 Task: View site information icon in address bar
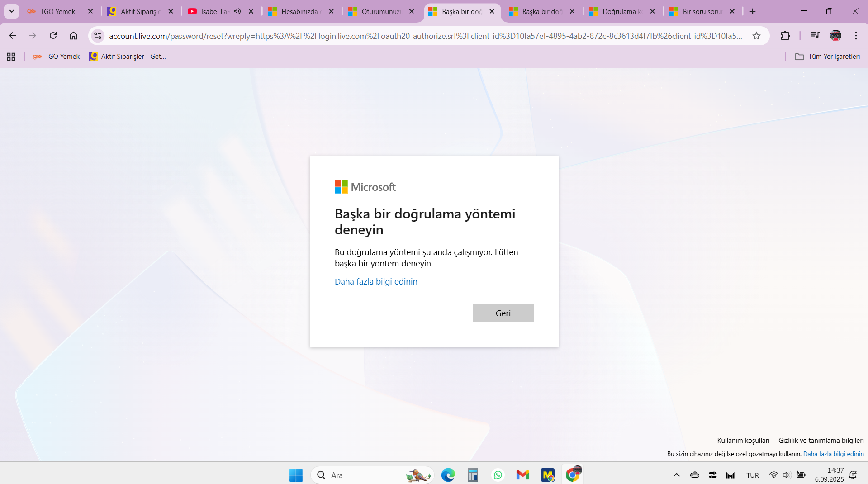(x=98, y=36)
